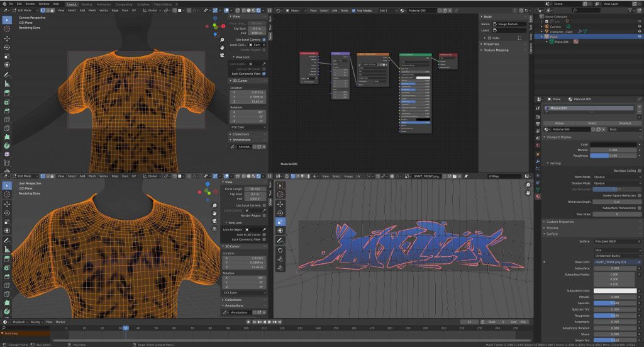This screenshot has height=347, width=644.
Task: Click the Subsurface Color swatch
Action: tap(615, 290)
